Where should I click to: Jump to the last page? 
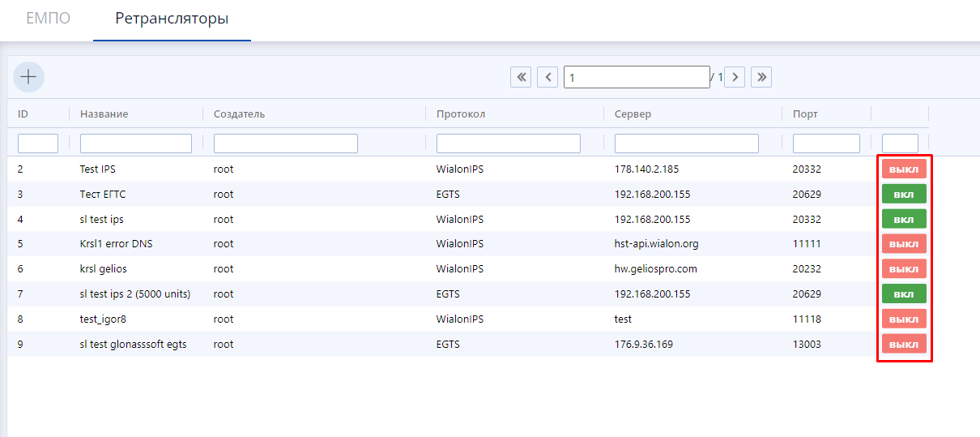(761, 77)
